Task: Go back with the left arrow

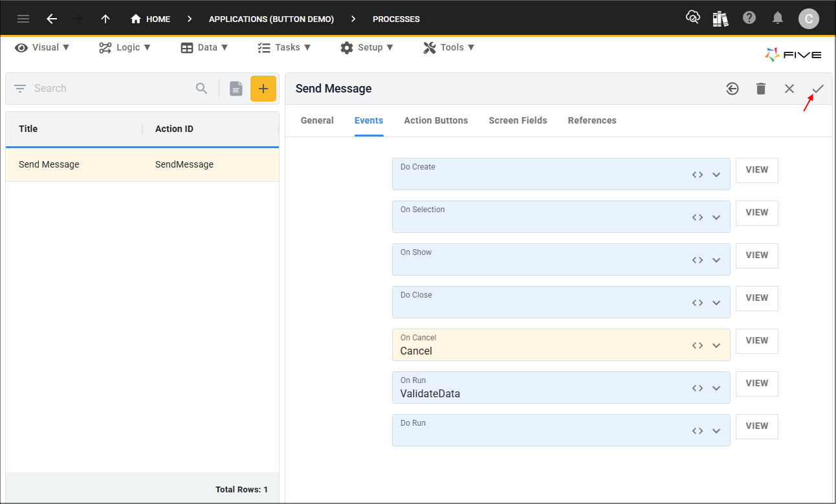Action: click(52, 19)
